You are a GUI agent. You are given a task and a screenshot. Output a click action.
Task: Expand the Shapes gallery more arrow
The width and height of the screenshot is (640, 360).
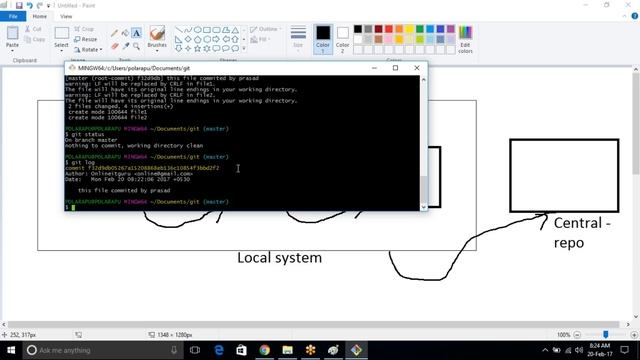tap(244, 49)
